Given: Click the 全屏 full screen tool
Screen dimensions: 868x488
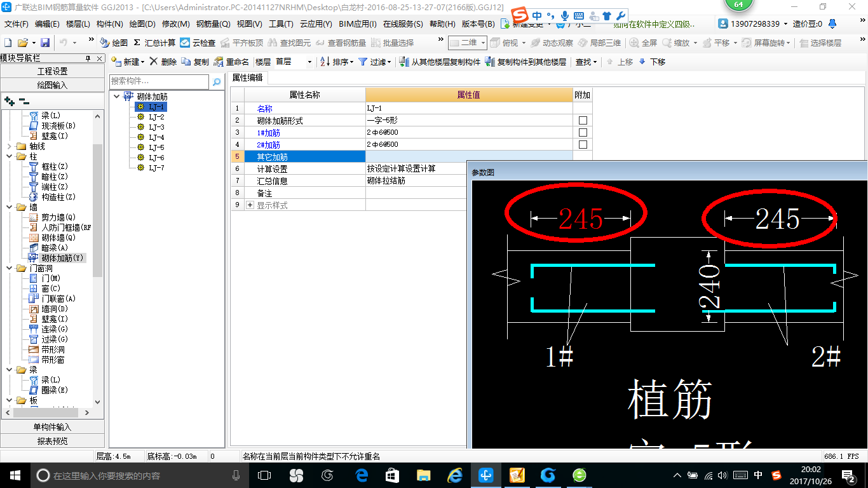Looking at the screenshot, I should (643, 43).
